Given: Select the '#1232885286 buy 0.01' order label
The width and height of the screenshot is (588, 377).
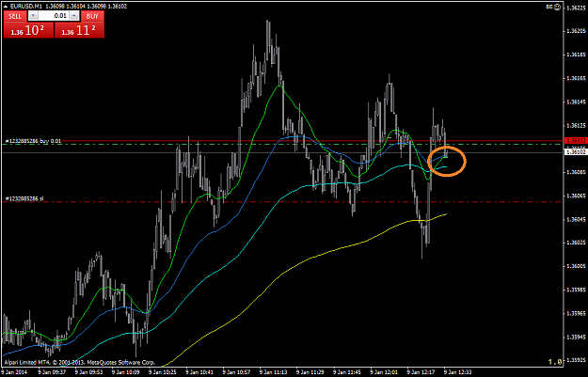Looking at the screenshot, I should (33, 141).
